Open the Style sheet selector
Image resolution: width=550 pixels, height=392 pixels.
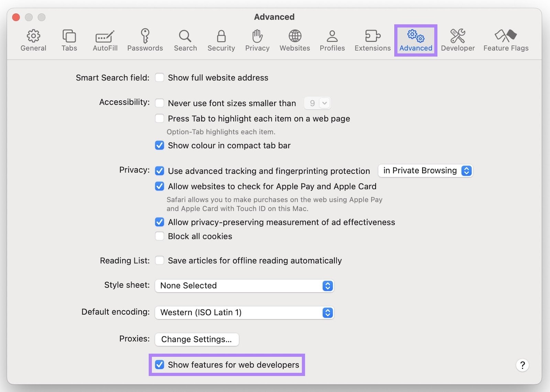coord(244,286)
